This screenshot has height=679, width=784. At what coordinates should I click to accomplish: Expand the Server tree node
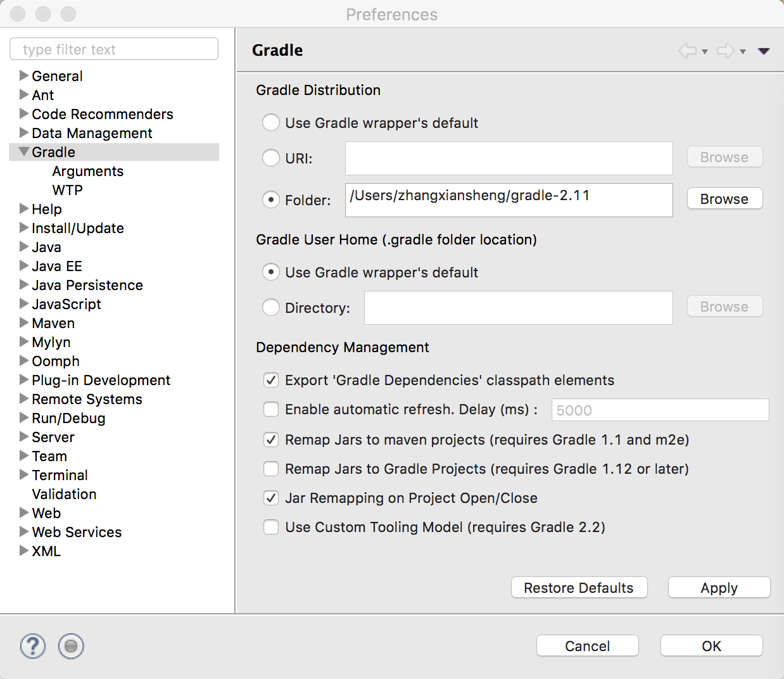(24, 436)
